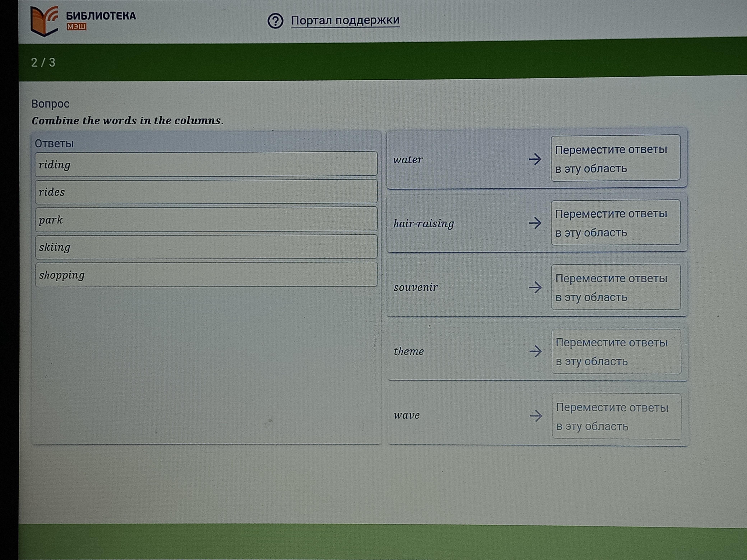Click the '2 / 3' progress counter
Screen dimensions: 747x560
43,62
